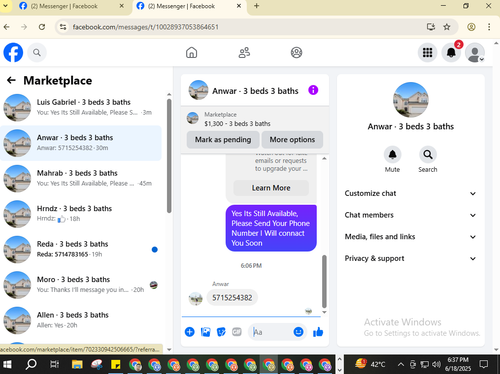Click Anwar's profile picture in right panel

pos(411,100)
